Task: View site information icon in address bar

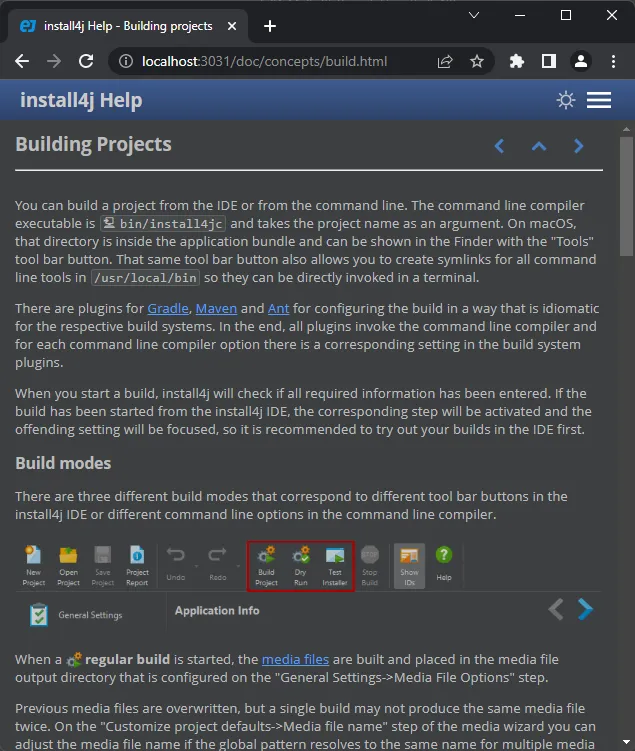Action: tap(125, 61)
